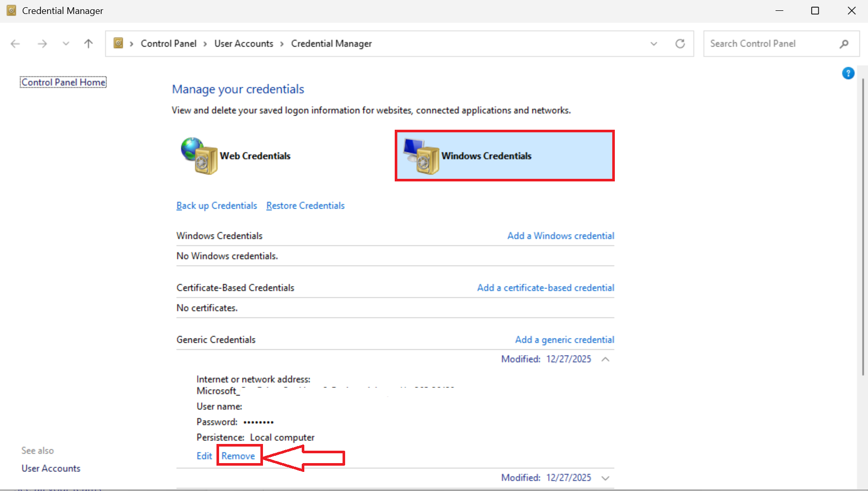
Task: Click the 'No Windows credentials.' text
Action: 227,256
